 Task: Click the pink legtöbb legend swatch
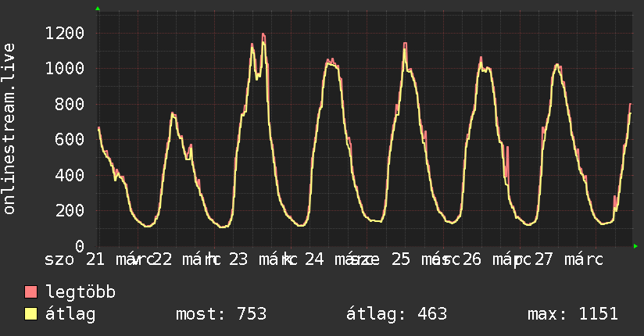pos(30,292)
